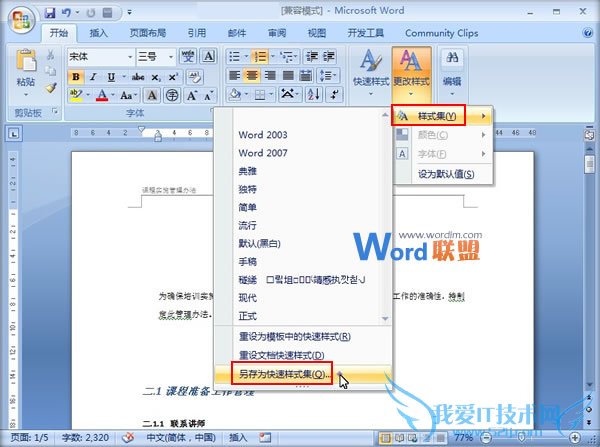Choose 另存为快速样式集(Q) menu item
Viewport: 600px width, 447px height.
(x=302, y=374)
